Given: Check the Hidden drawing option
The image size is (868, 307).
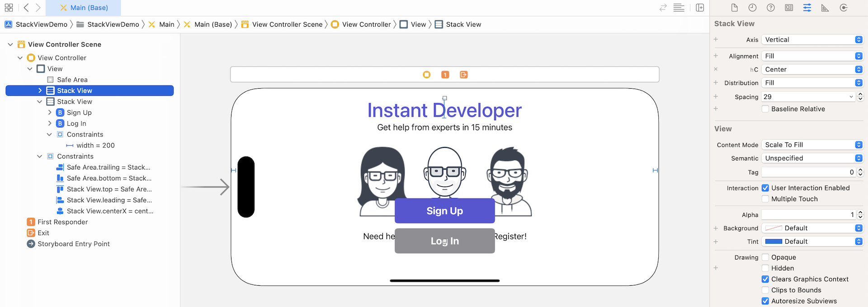Looking at the screenshot, I should [x=765, y=268].
